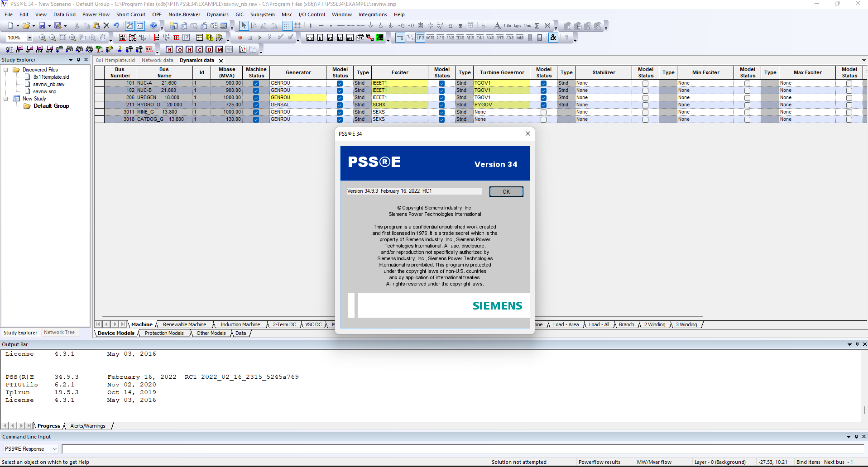Click the red record button icon

(x=240, y=38)
